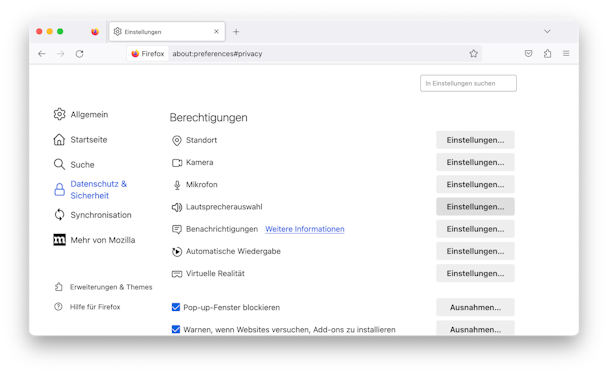The width and height of the screenshot is (608, 374).
Task: Follow the Weitere Informationen link
Action: (305, 229)
